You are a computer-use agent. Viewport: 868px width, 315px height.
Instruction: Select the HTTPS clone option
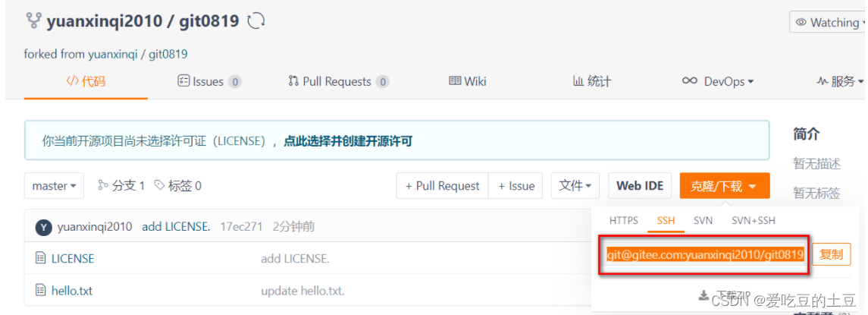[x=624, y=220]
